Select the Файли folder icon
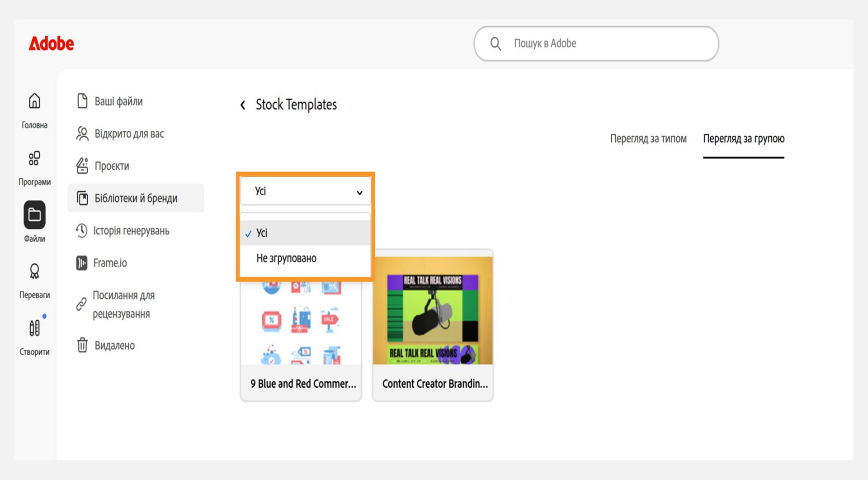This screenshot has width=868, height=480. [34, 214]
